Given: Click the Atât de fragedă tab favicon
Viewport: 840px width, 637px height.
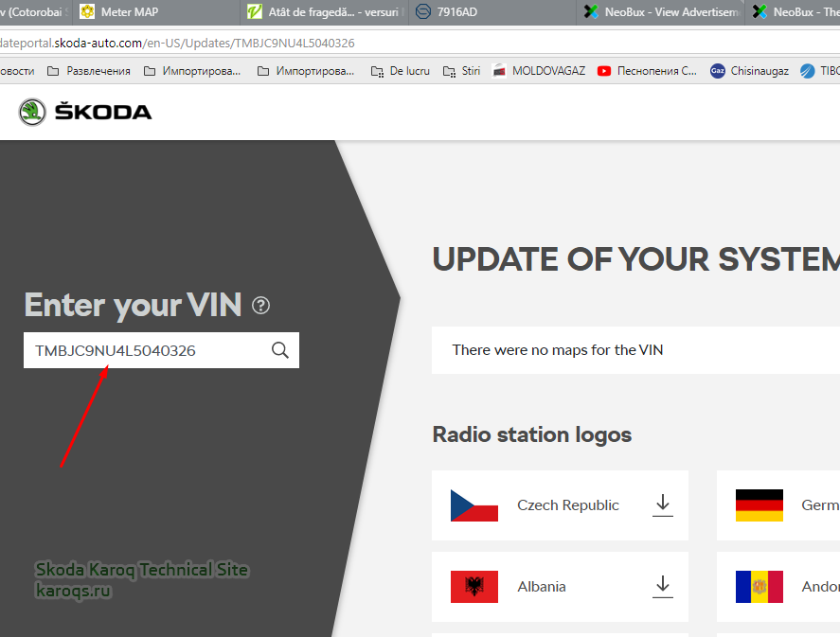Looking at the screenshot, I should tap(255, 11).
